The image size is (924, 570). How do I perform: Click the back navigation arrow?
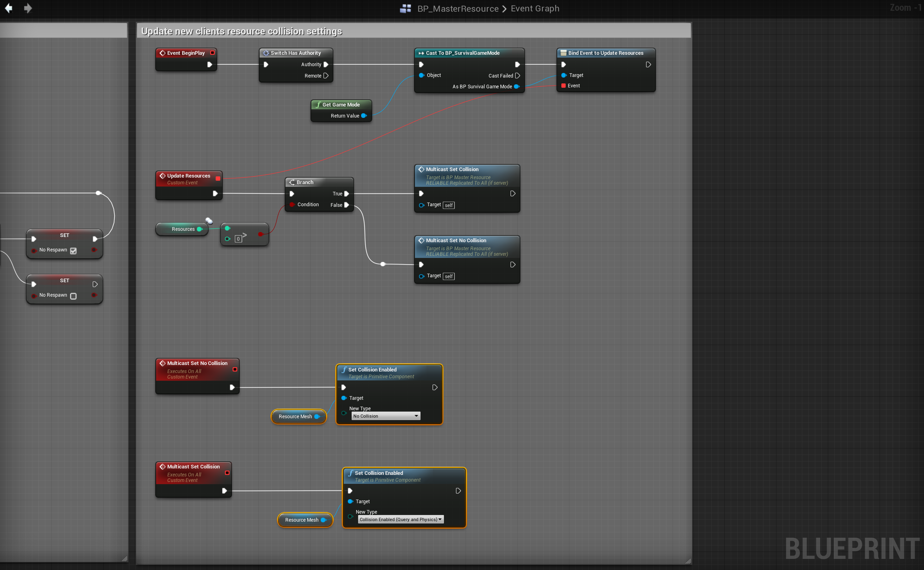[x=8, y=8]
